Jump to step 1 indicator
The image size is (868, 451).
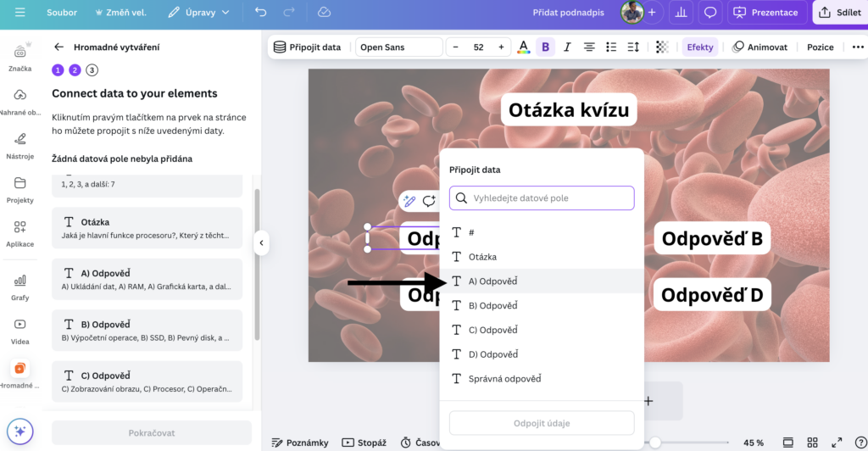pyautogui.click(x=58, y=70)
